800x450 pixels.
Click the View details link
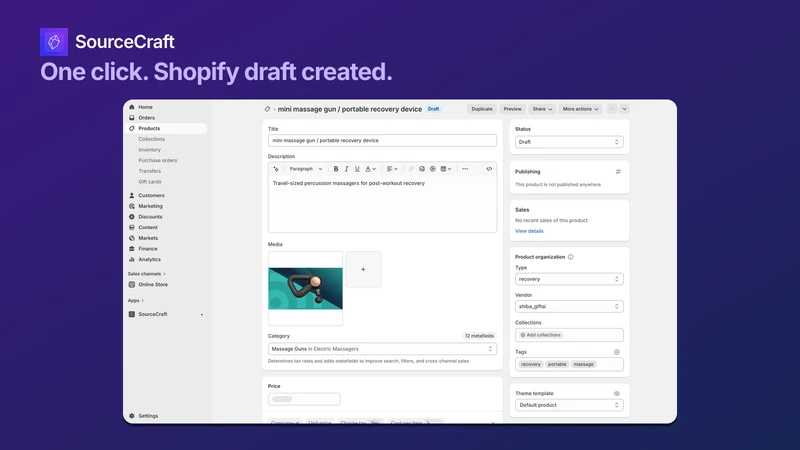[x=529, y=231]
